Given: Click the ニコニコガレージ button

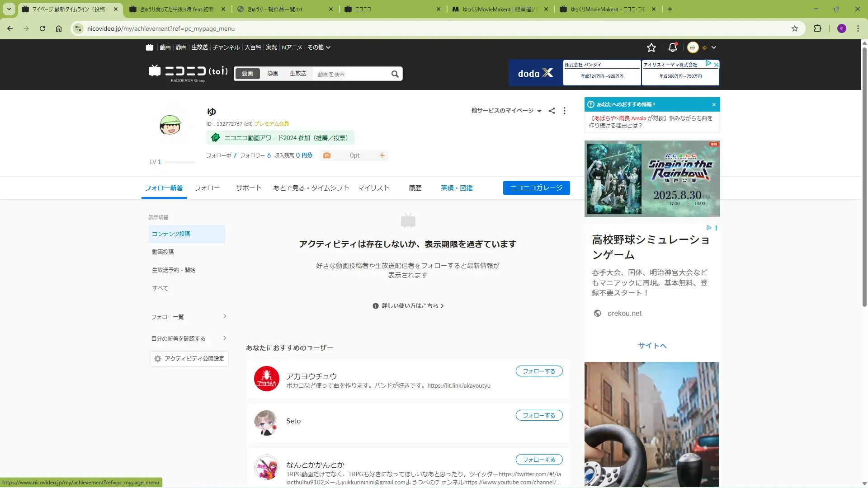Looking at the screenshot, I should coord(536,188).
